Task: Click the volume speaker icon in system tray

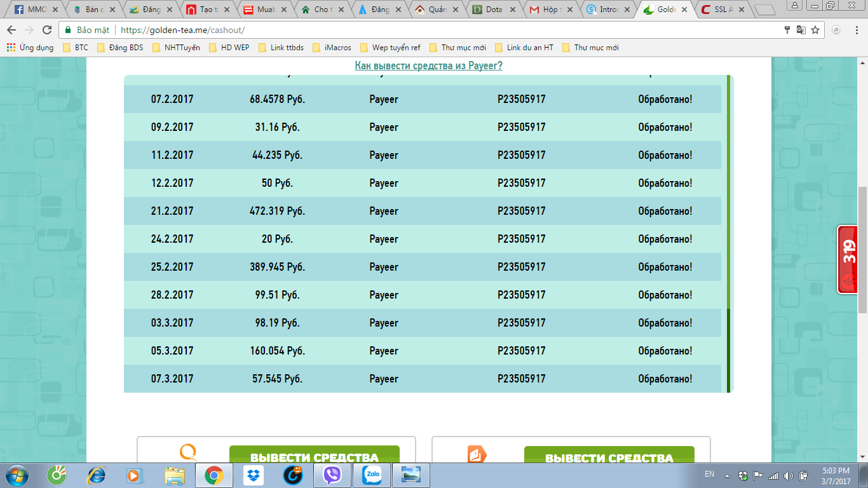Action: pyautogui.click(x=788, y=475)
